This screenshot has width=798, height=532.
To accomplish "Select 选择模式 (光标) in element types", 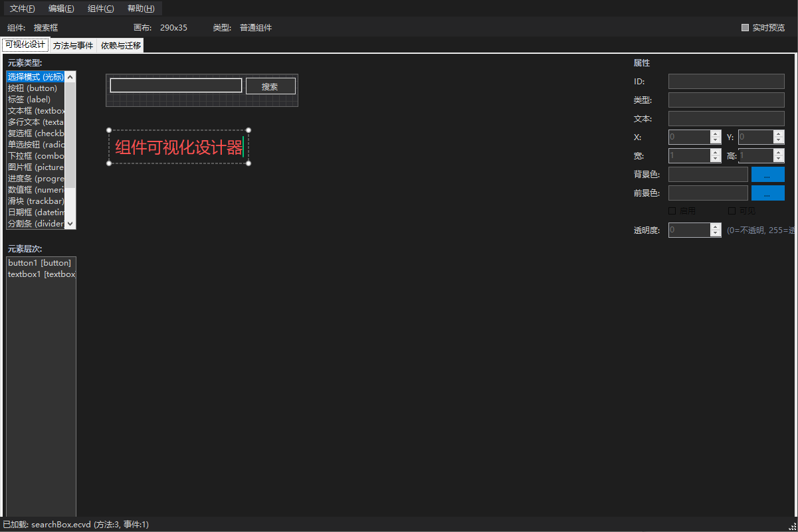I will tap(35, 77).
